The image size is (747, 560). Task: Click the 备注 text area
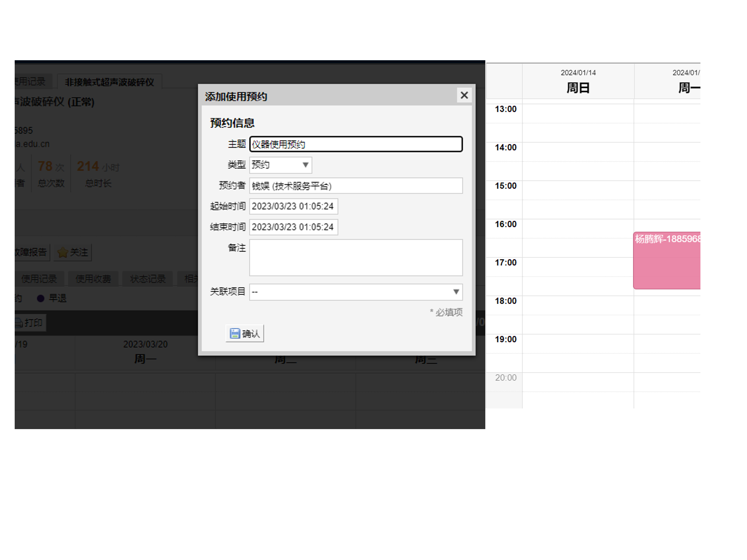coord(356,258)
